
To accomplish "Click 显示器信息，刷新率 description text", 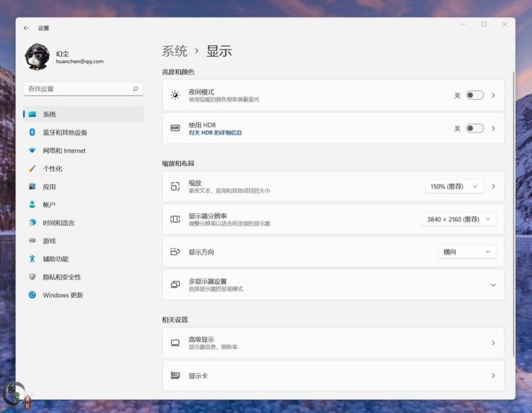I will (213, 347).
